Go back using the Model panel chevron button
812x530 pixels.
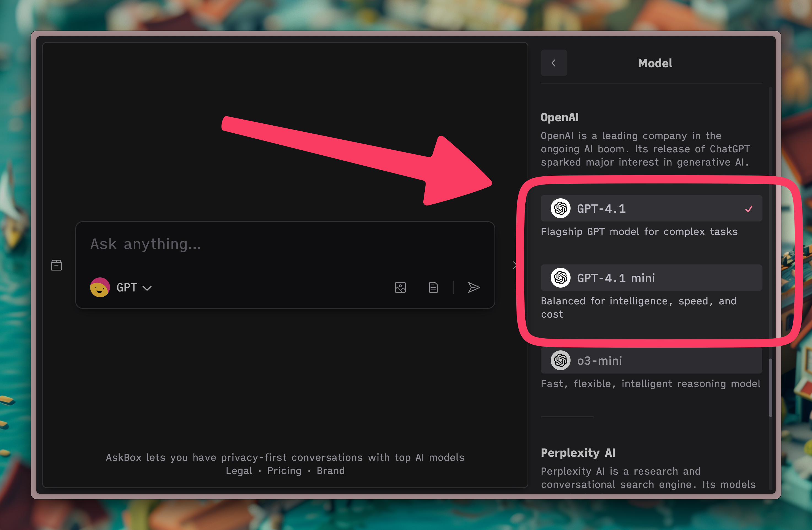(554, 63)
